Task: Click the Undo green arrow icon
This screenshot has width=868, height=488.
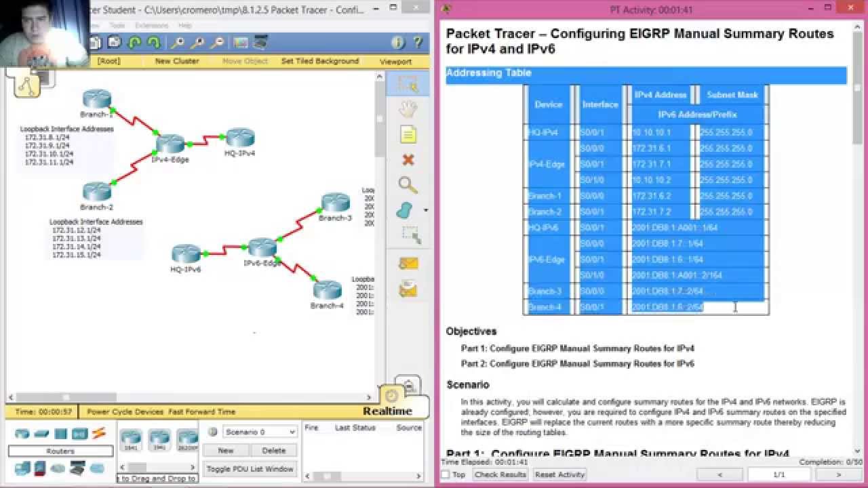Action: tap(134, 43)
